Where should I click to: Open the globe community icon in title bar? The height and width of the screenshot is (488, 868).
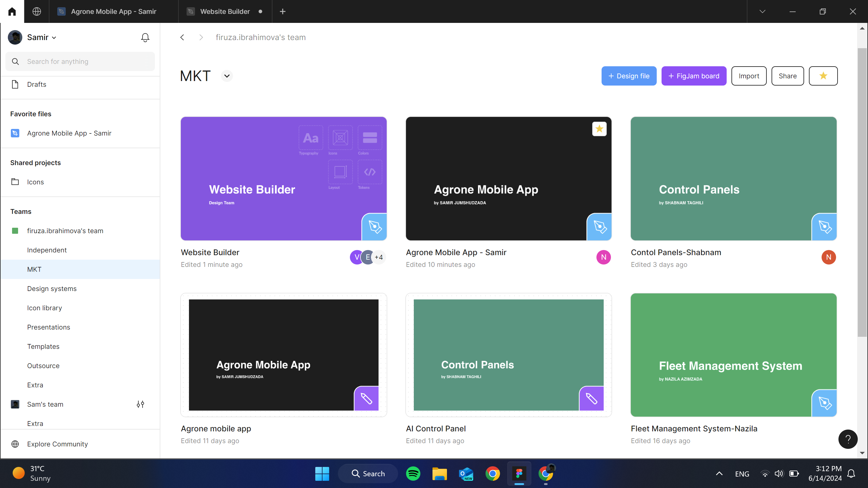(37, 11)
